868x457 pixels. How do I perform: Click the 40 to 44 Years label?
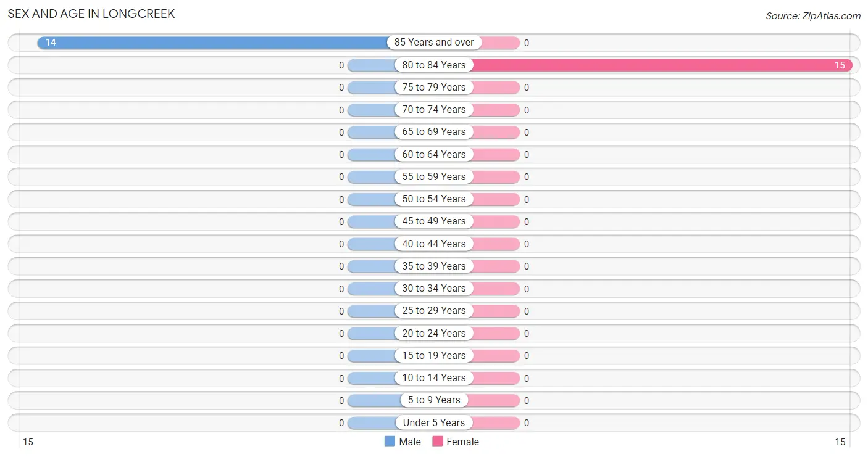(434, 244)
